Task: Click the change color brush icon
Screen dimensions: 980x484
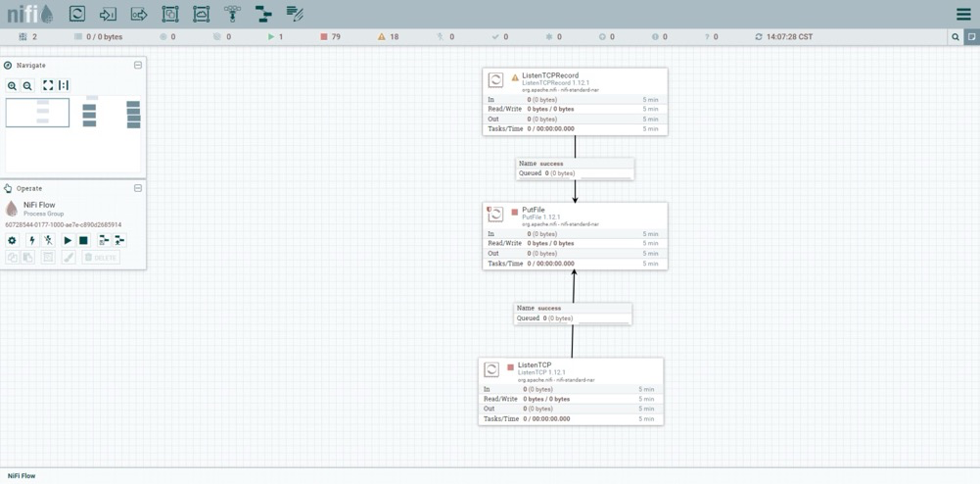Action: (69, 257)
